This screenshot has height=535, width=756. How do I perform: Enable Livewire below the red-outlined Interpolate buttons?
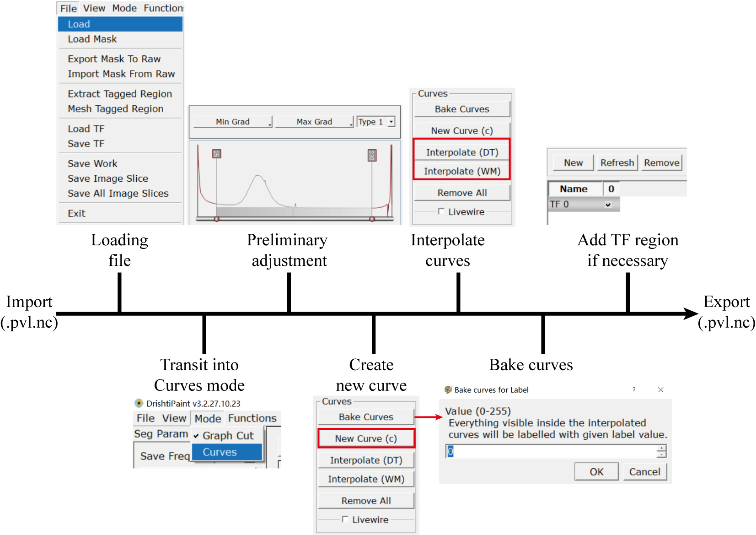[x=441, y=211]
